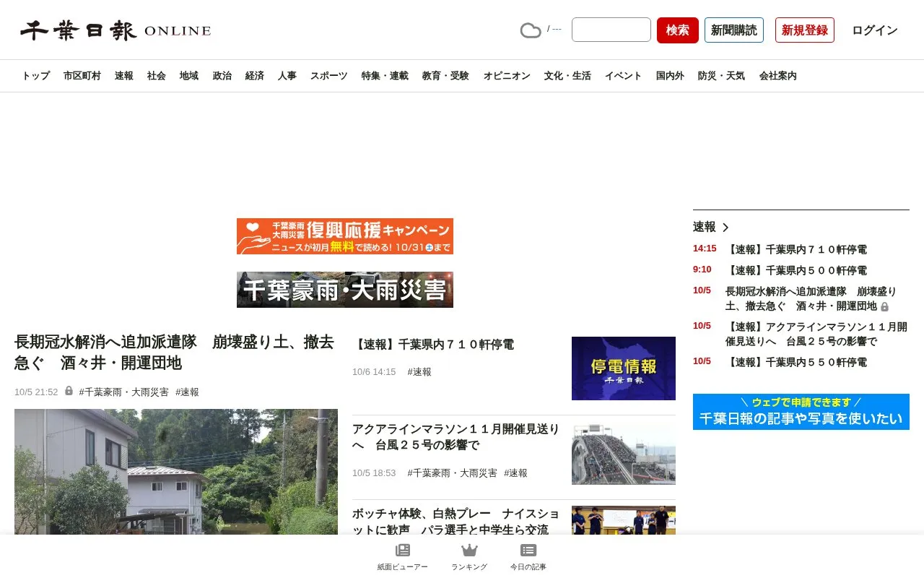Open 国内外 menu item

tap(670, 76)
